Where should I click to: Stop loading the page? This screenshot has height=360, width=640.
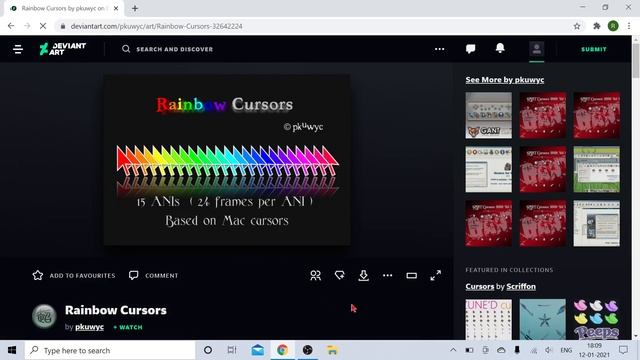(43, 26)
